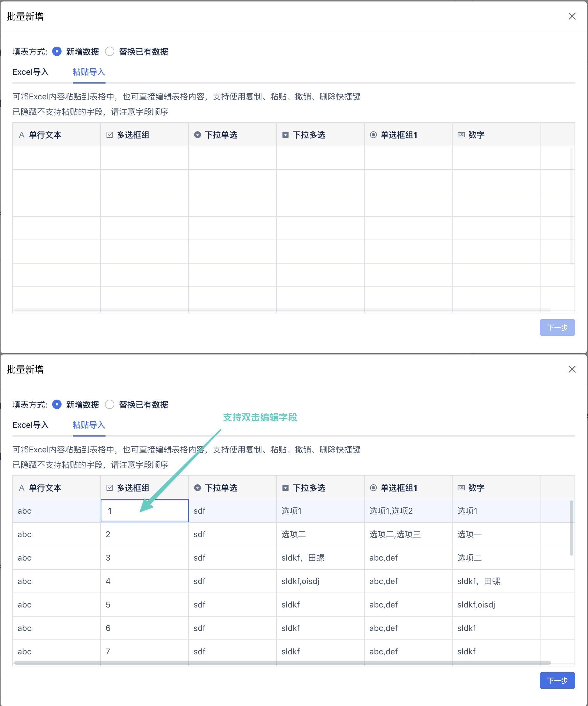Switch to Excel导入 tab in bottom dialog
Screen dimensions: 588x706
[30, 425]
